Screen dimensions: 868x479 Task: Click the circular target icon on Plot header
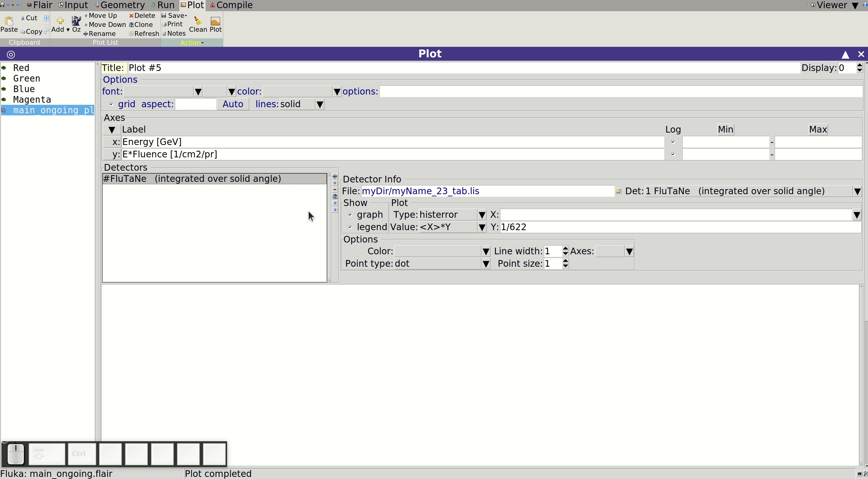coord(11,54)
